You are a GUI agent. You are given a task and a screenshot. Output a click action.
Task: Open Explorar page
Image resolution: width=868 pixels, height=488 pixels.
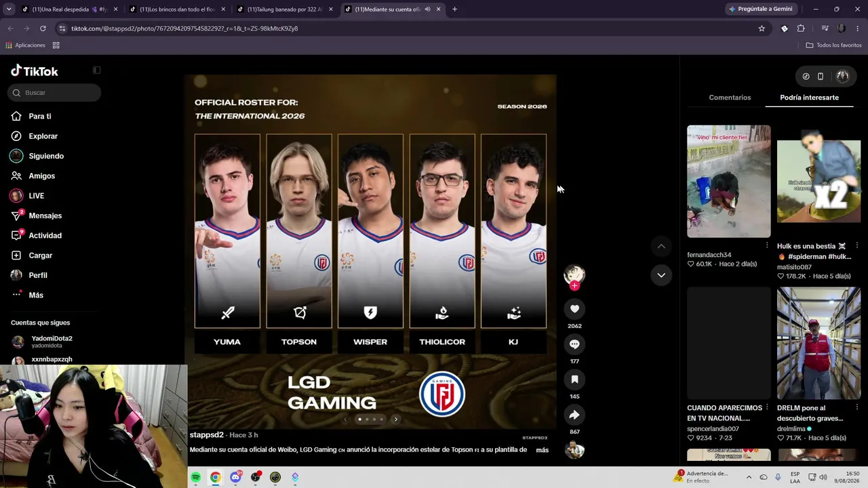click(x=43, y=136)
